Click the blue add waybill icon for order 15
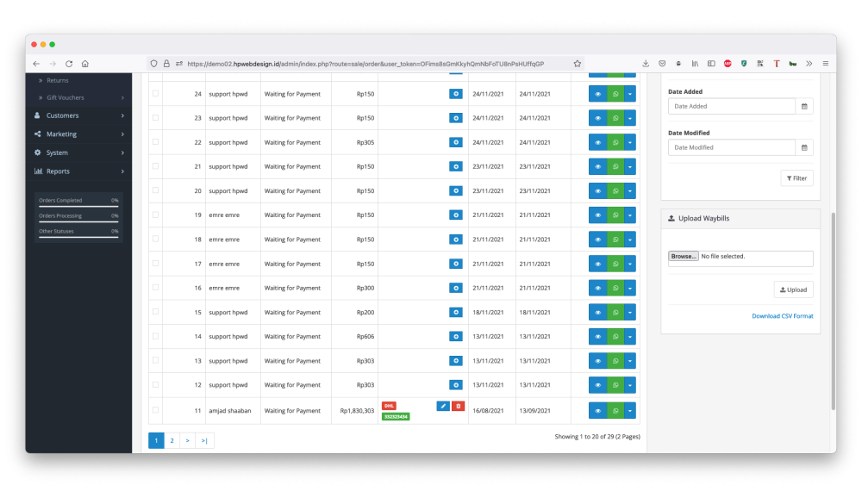 pos(456,312)
